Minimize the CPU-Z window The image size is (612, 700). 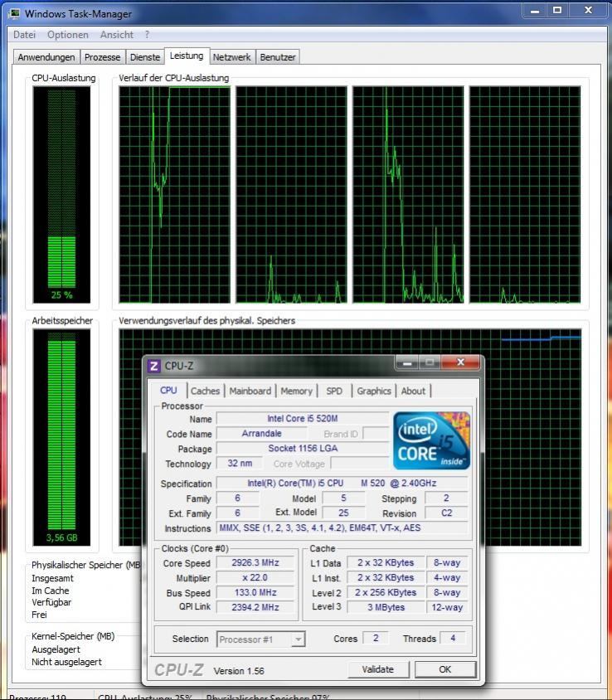[406, 363]
